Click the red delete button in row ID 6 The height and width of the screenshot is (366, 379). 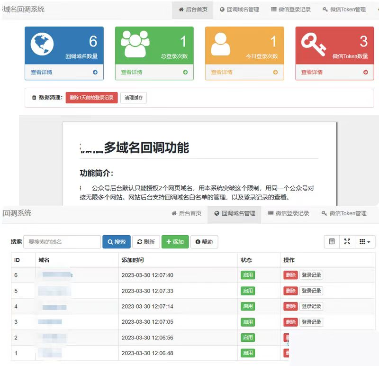(290, 275)
